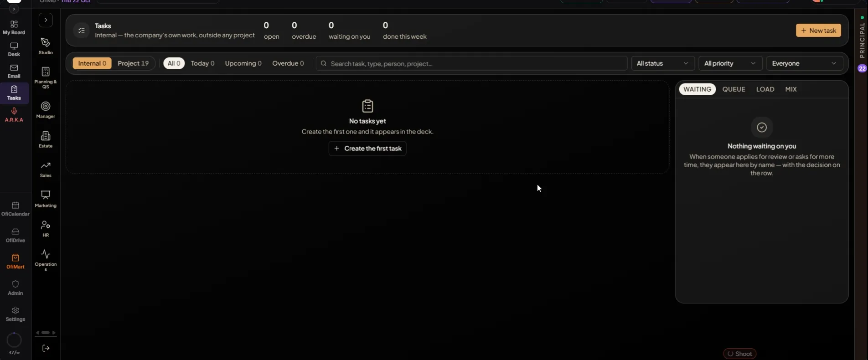Launch the A.R.K.A microphone assistant
The image size is (868, 360).
[14, 115]
